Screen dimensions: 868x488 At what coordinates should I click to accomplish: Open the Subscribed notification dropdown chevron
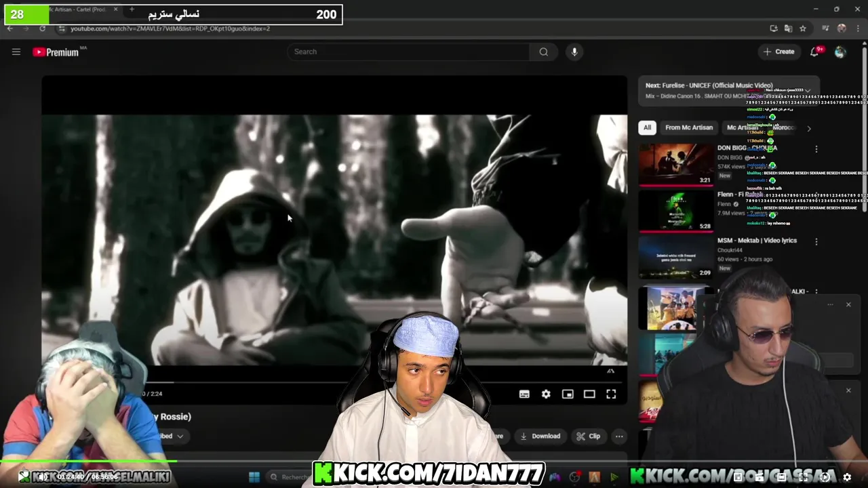[x=180, y=436]
